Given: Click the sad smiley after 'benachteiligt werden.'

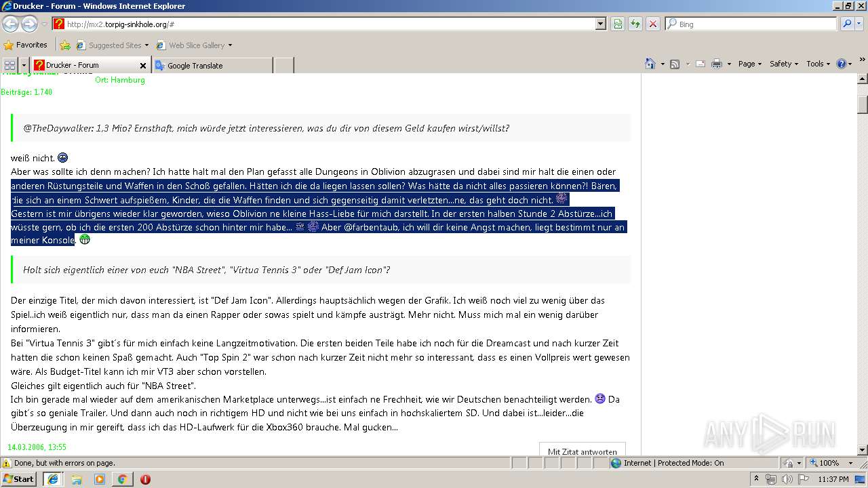Looking at the screenshot, I should pos(599,399).
